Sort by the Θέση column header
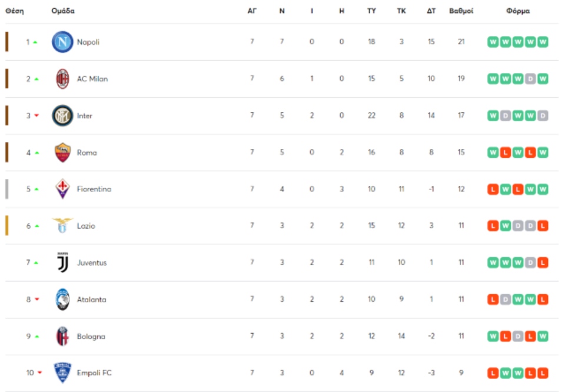The height and width of the screenshot is (392, 565). (14, 11)
